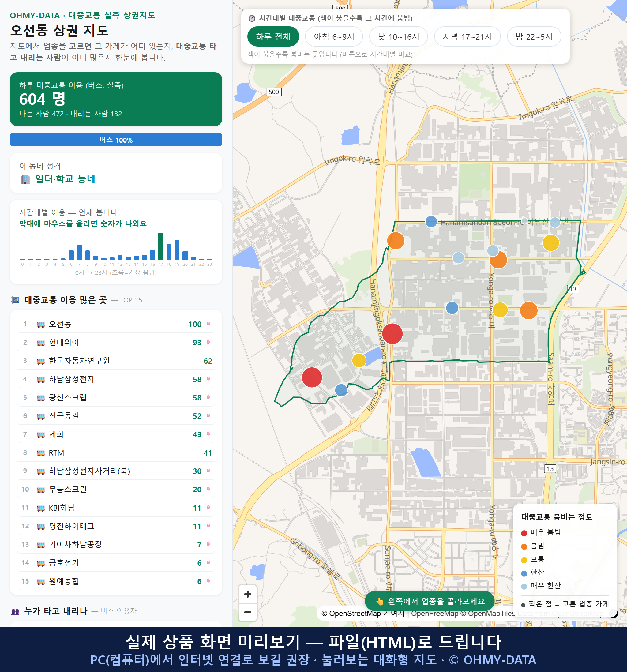Click the pointing hand icon in the green banner
This screenshot has height=672, width=627.
380,601
